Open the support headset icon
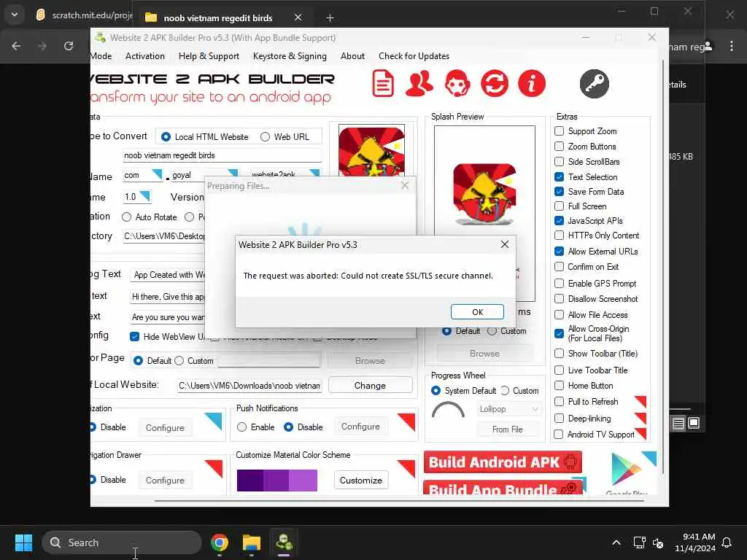The height and width of the screenshot is (560, 747). pos(457,83)
